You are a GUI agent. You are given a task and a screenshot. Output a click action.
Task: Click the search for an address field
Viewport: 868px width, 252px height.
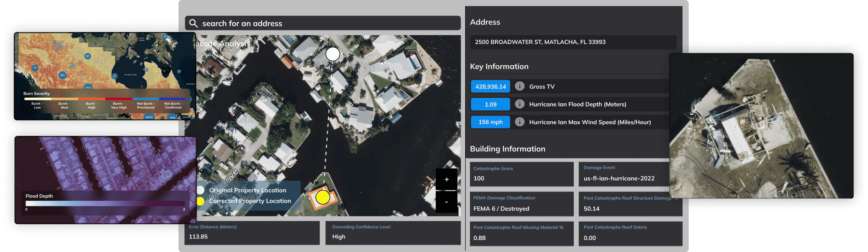pos(322,23)
